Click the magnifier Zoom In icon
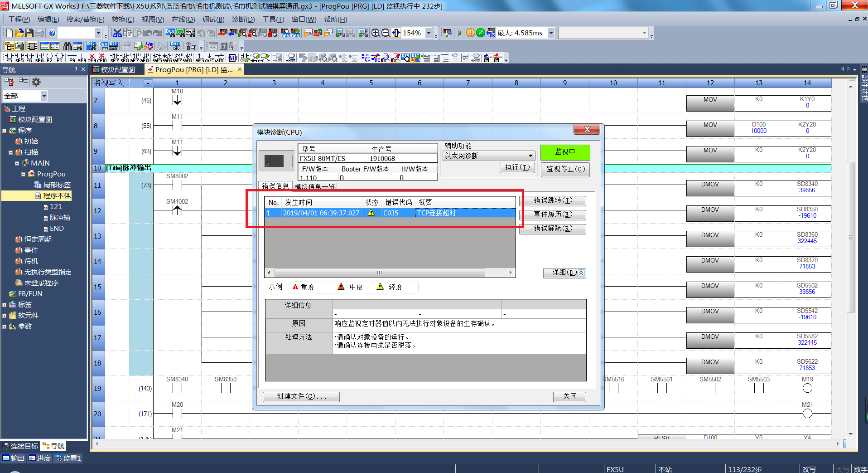868x473 pixels. click(376, 33)
